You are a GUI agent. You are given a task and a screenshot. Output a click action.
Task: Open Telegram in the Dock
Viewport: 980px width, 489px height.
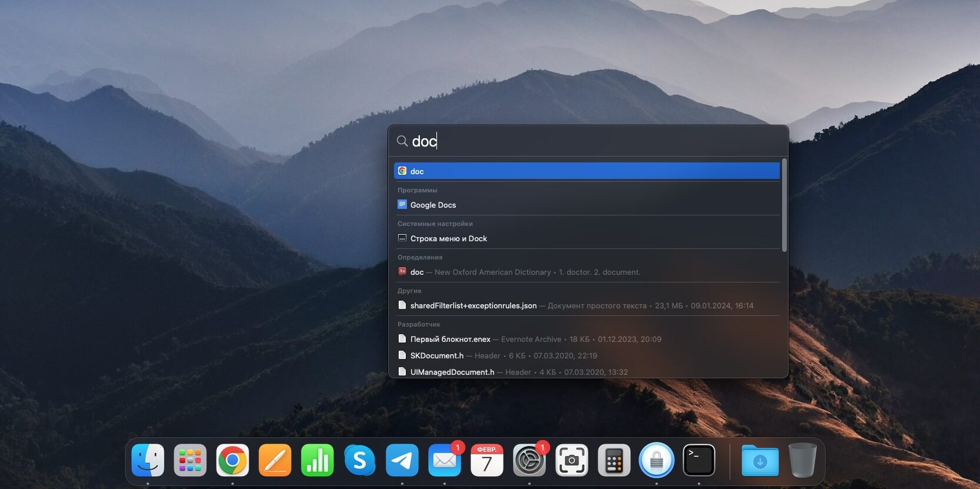(402, 460)
